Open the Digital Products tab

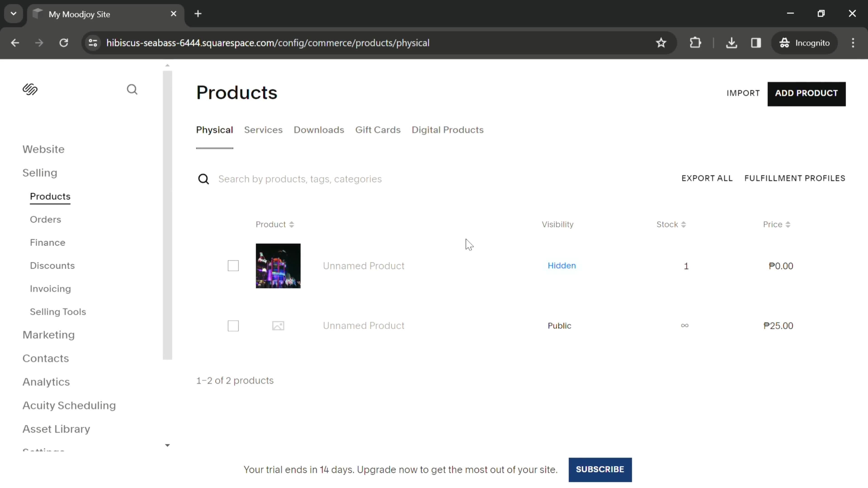[x=448, y=130]
